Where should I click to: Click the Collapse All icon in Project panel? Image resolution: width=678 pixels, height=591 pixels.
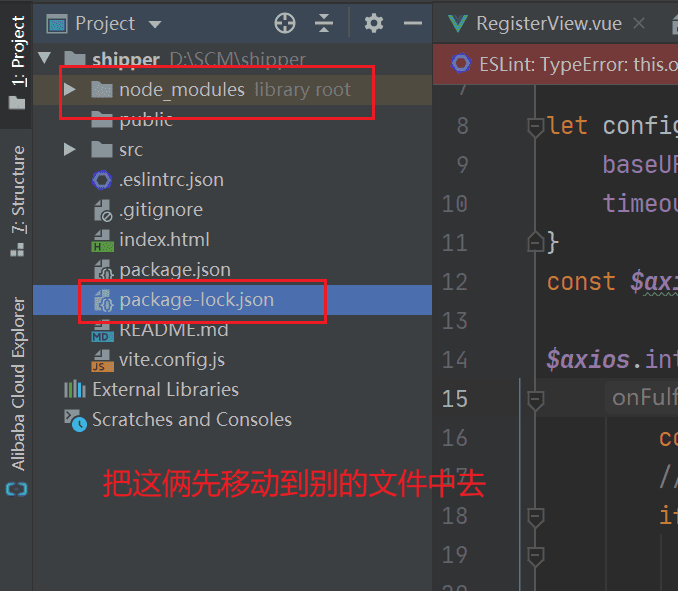pyautogui.click(x=323, y=23)
